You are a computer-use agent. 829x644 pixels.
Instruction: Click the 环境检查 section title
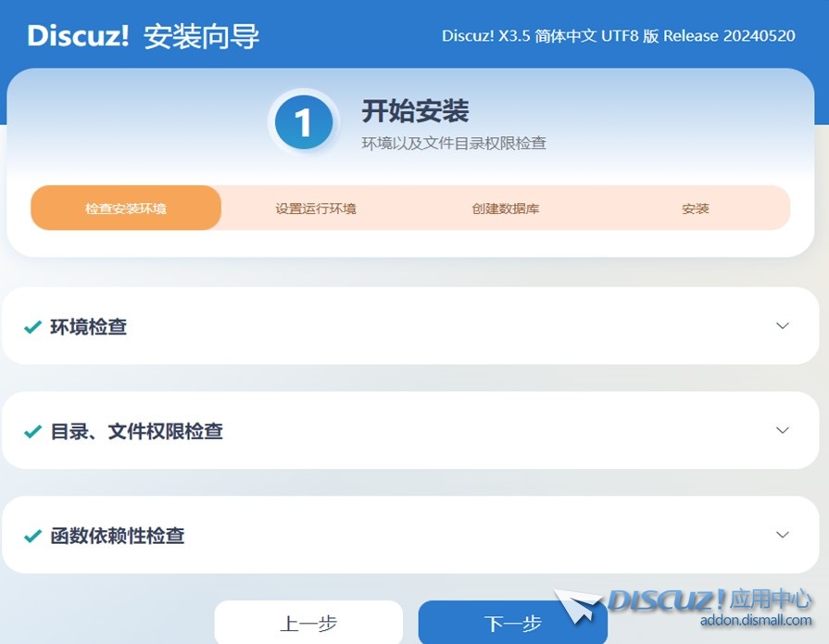point(89,327)
